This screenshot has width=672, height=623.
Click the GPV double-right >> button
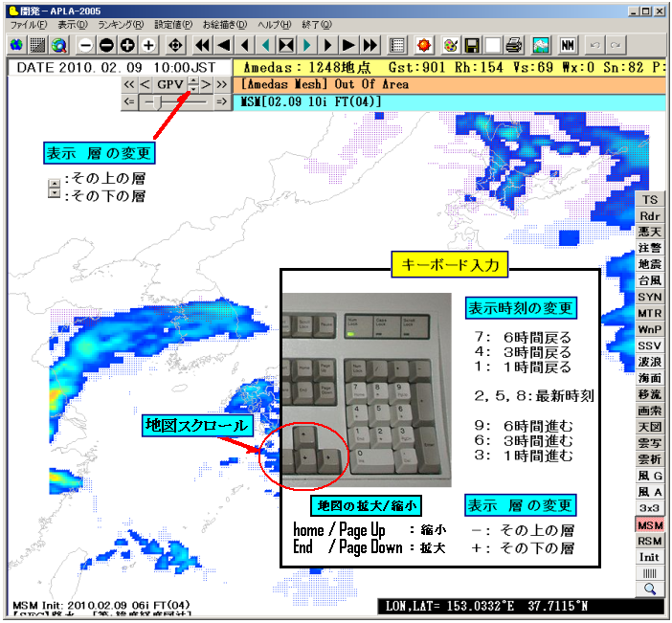(222, 85)
